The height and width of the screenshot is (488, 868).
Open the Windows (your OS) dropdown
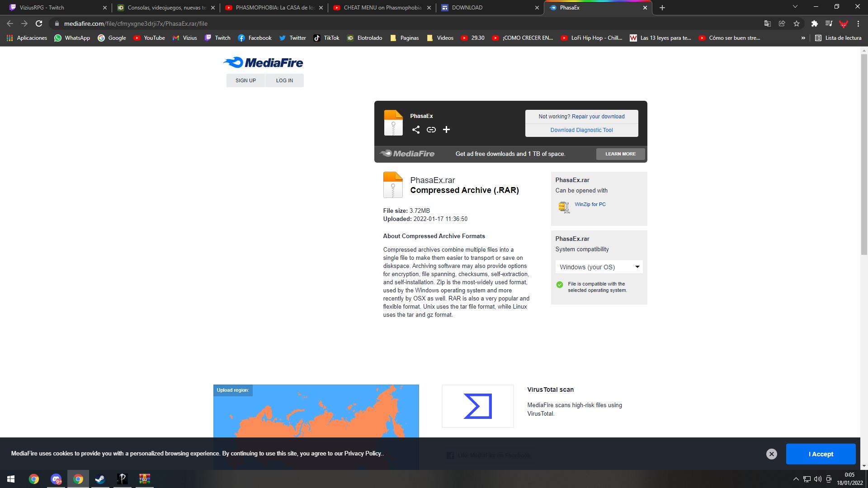[x=599, y=267]
